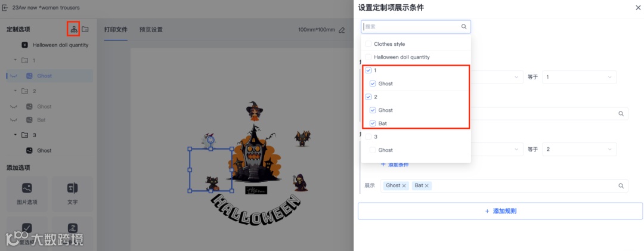Open the lower rule's option dropdown left of 等于
Image resolution: width=644 pixels, height=251 pixels.
coord(497,149)
